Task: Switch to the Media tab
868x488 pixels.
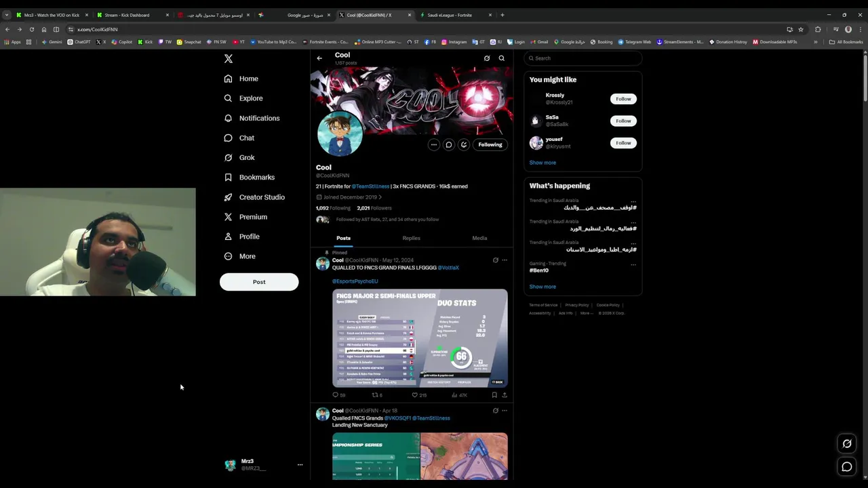Action: pos(479,239)
